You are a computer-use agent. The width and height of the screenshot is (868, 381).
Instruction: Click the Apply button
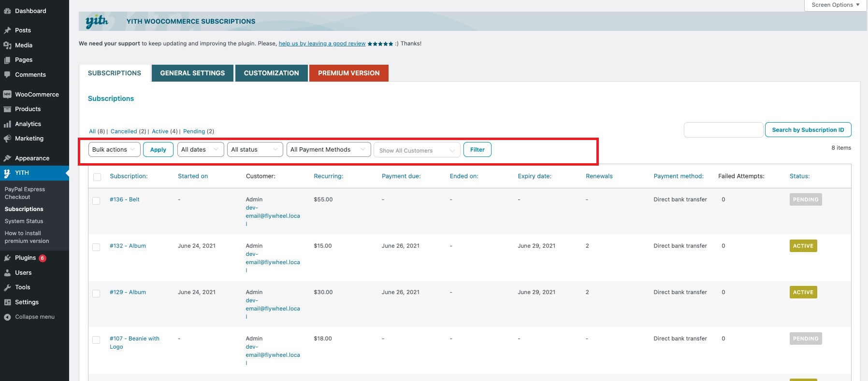point(158,150)
